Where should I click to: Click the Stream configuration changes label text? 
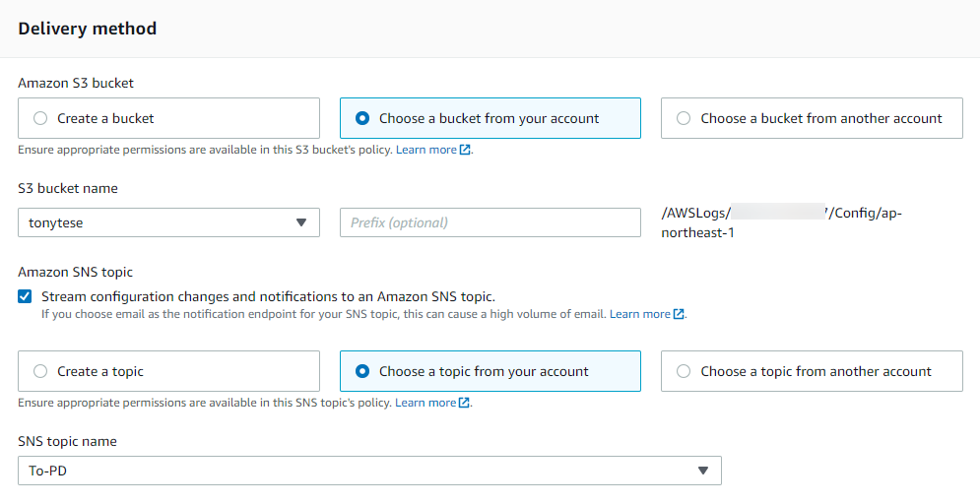pos(268,296)
